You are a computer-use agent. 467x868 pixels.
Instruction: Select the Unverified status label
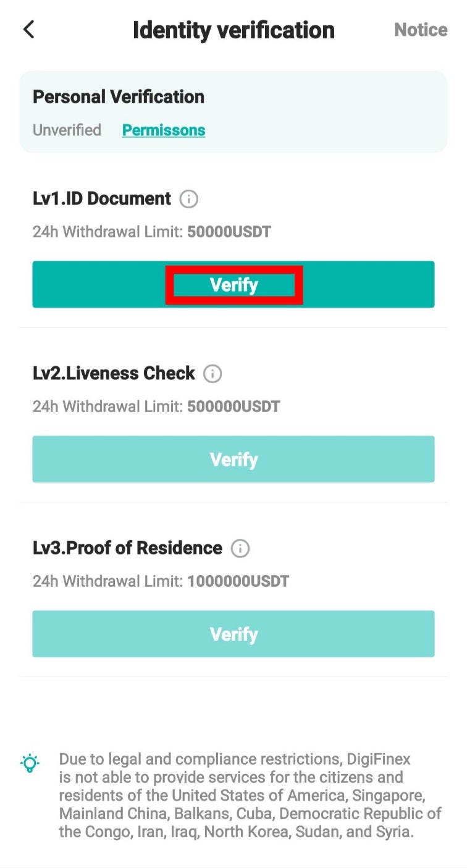coord(67,130)
